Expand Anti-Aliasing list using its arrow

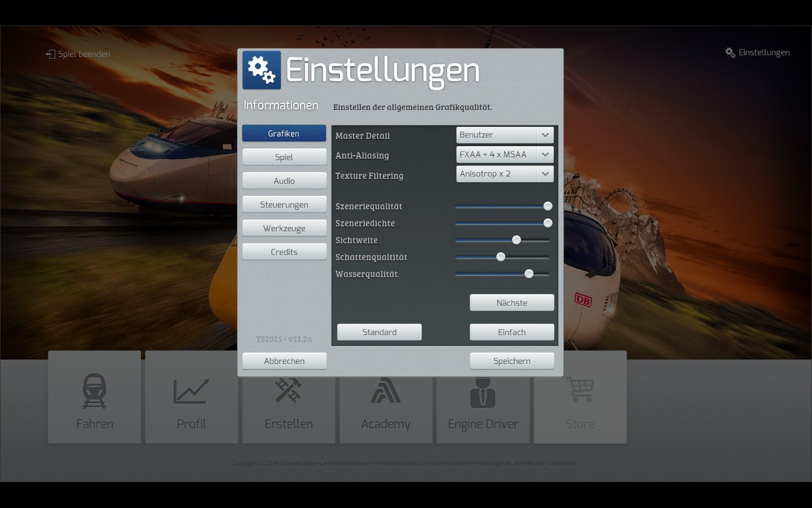click(545, 155)
